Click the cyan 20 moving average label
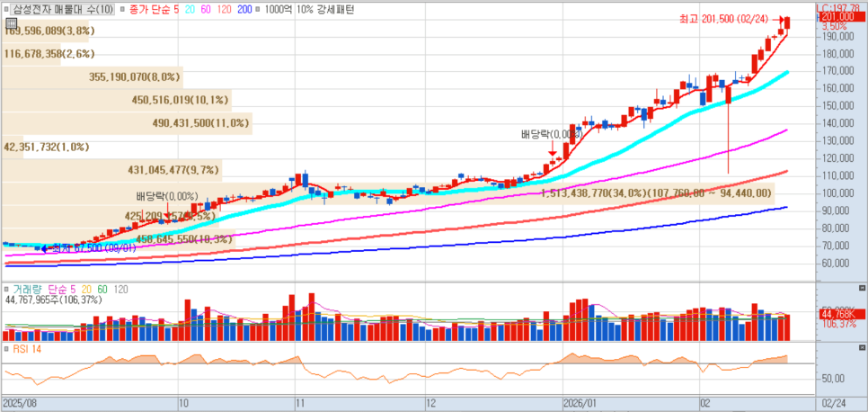This screenshot has width=868, height=412. (x=188, y=9)
